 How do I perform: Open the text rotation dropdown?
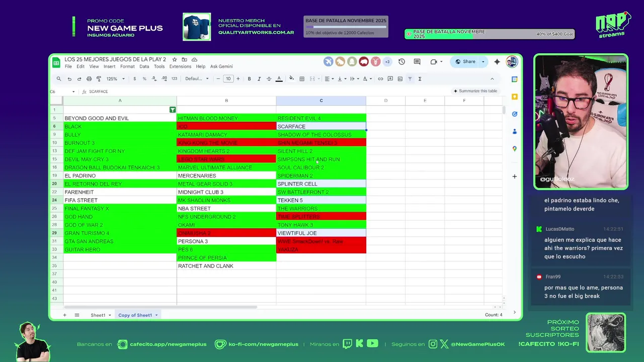[x=366, y=78]
